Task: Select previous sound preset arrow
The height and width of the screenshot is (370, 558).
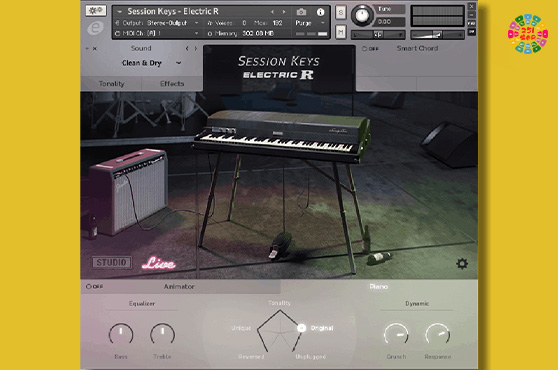Action: click(187, 48)
